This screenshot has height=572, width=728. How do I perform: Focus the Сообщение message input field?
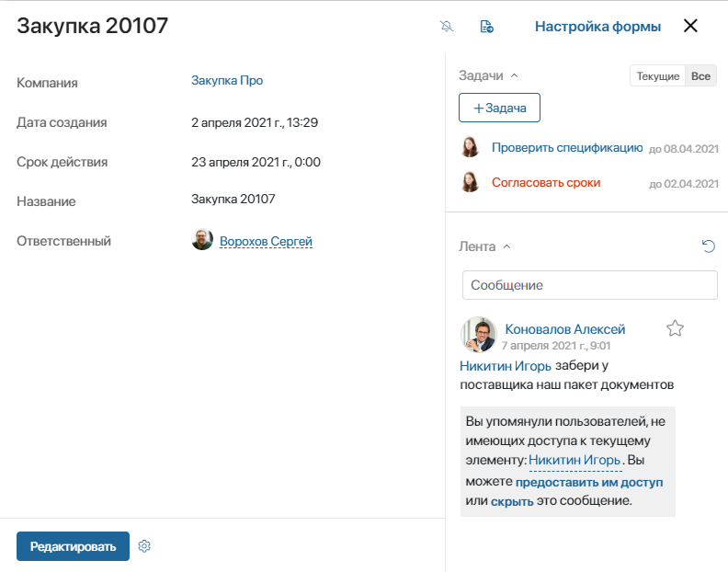click(x=589, y=285)
